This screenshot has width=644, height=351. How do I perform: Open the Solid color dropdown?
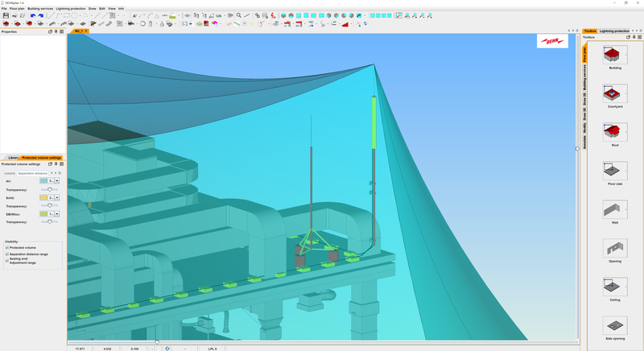[x=57, y=197]
